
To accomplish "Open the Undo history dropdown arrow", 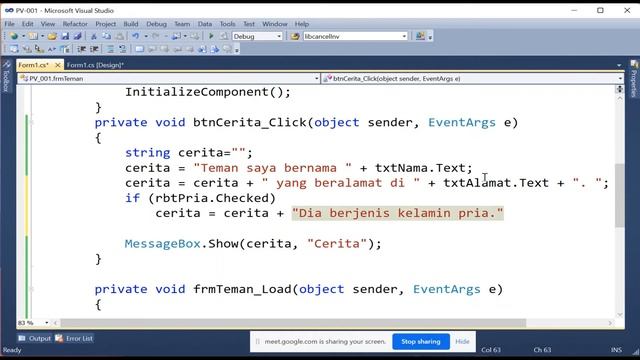I will pyautogui.click(x=145, y=36).
